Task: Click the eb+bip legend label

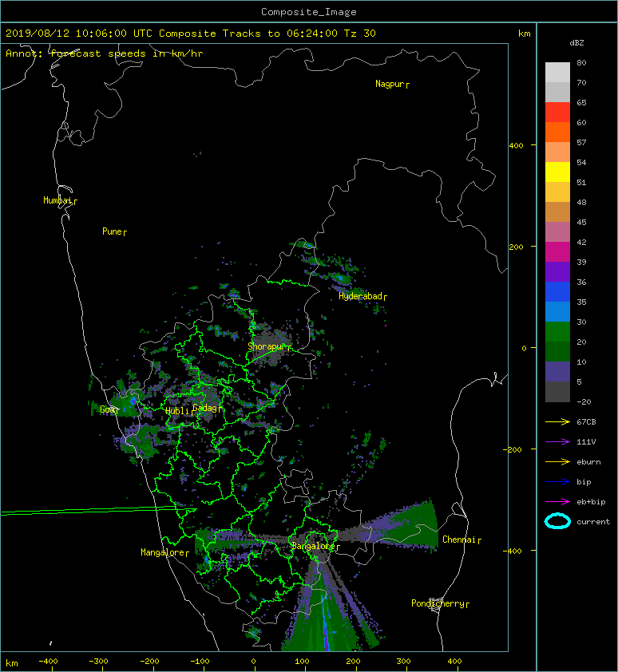Action: coord(591,502)
